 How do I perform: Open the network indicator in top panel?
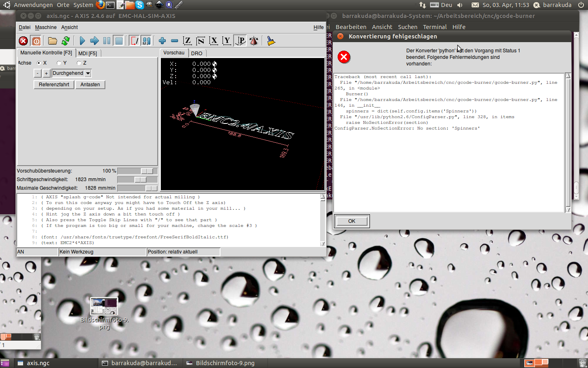pyautogui.click(x=423, y=5)
